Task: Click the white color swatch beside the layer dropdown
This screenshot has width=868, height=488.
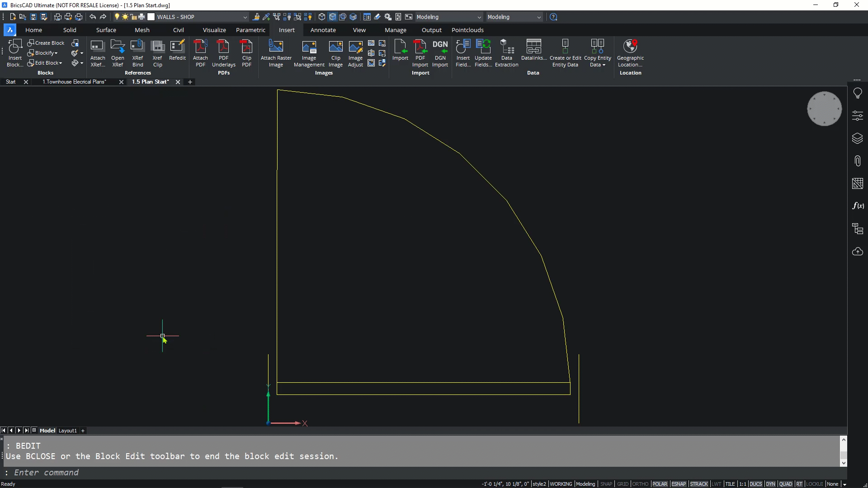Action: (x=151, y=17)
